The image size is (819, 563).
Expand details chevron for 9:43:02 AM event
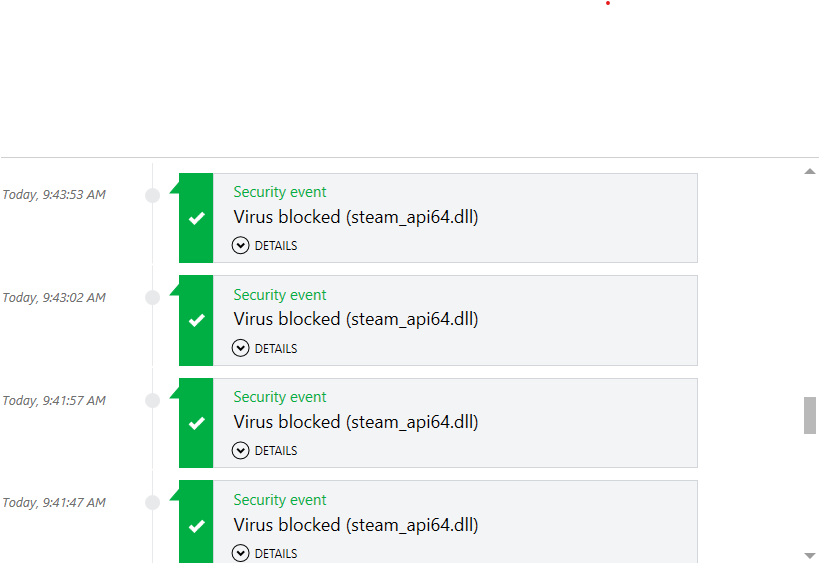[240, 348]
